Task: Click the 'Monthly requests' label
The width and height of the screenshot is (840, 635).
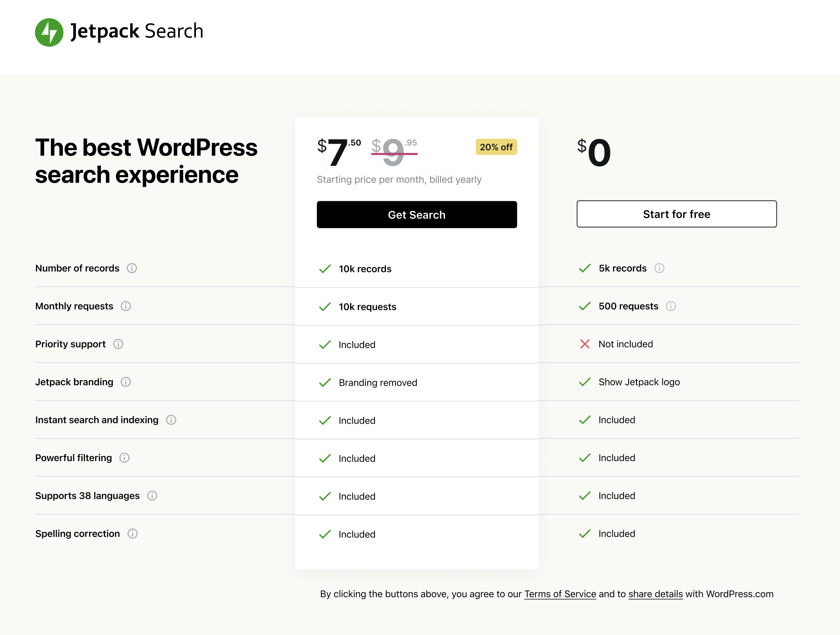Action: point(74,306)
